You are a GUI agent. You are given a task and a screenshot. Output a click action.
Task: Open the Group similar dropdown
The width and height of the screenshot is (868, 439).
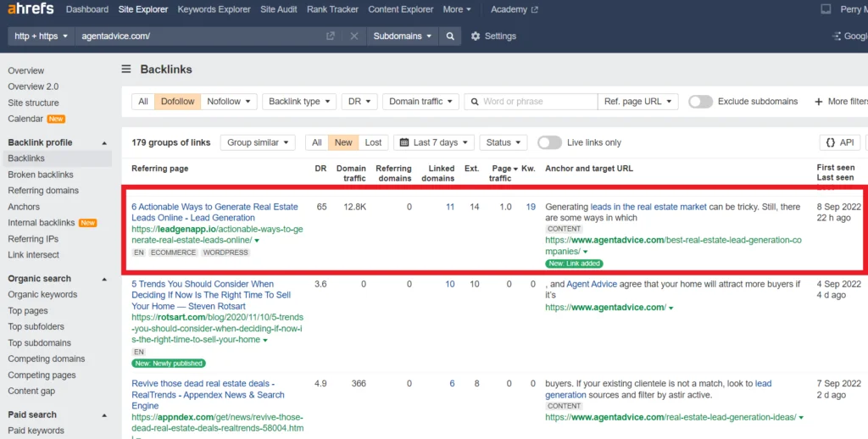click(x=258, y=142)
